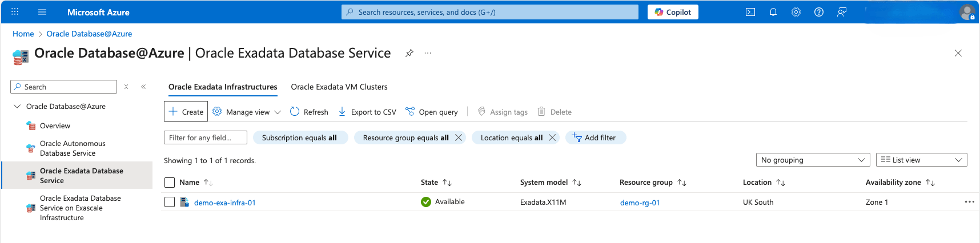This screenshot has height=243, width=980.
Task: Open the notifications bell
Action: pos(773,12)
